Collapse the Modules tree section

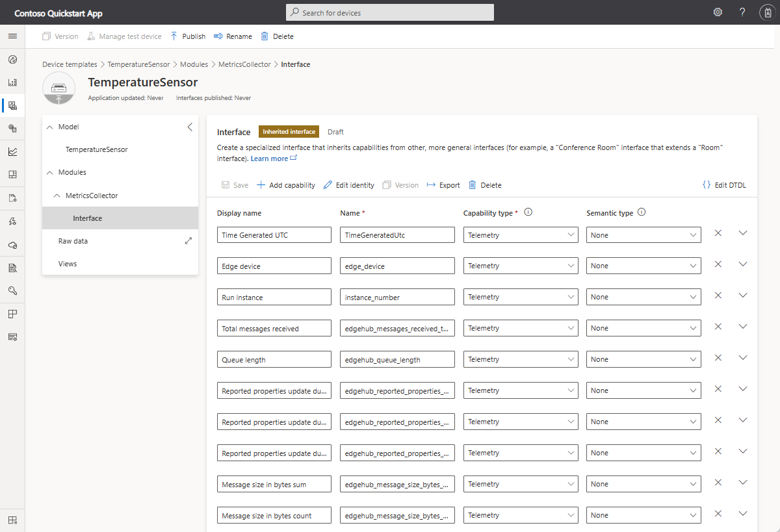click(x=51, y=173)
